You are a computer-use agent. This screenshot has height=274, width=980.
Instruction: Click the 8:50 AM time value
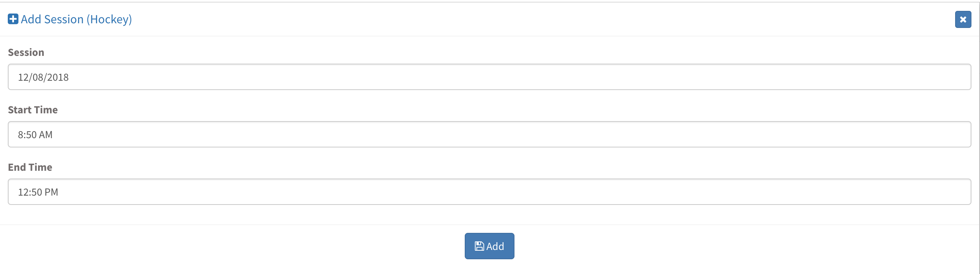click(35, 135)
